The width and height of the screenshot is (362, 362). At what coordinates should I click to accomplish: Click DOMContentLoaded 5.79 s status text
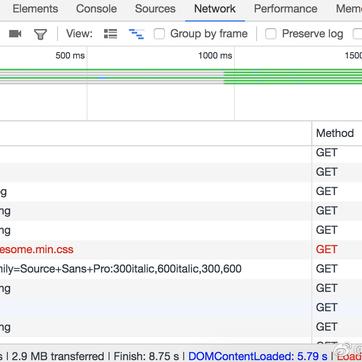(x=258, y=356)
